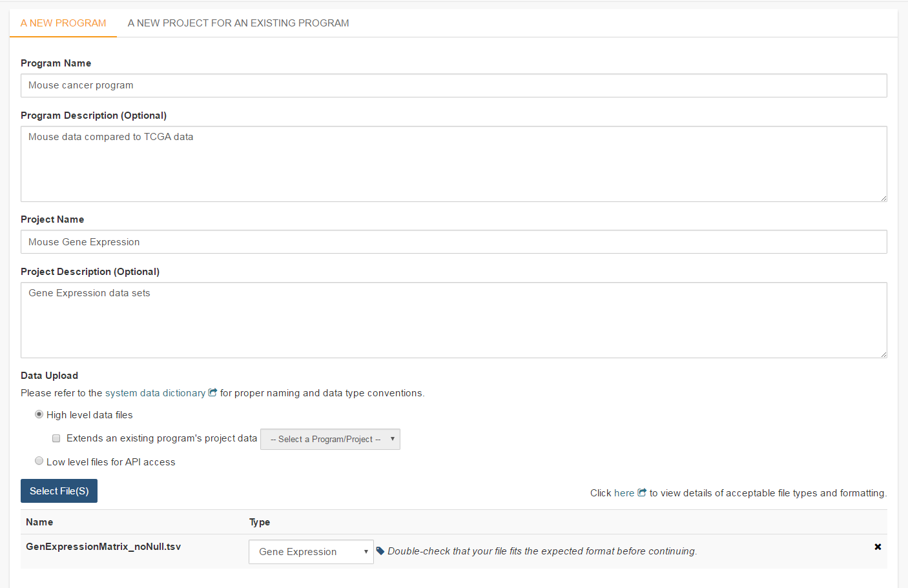Click the Program Name input field
The width and height of the screenshot is (908, 588).
(453, 85)
